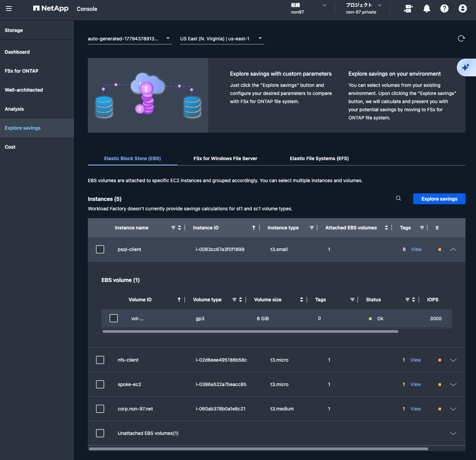The width and height of the screenshot is (476, 460).
Task: Open Analysis in the sidebar
Action: (37, 109)
